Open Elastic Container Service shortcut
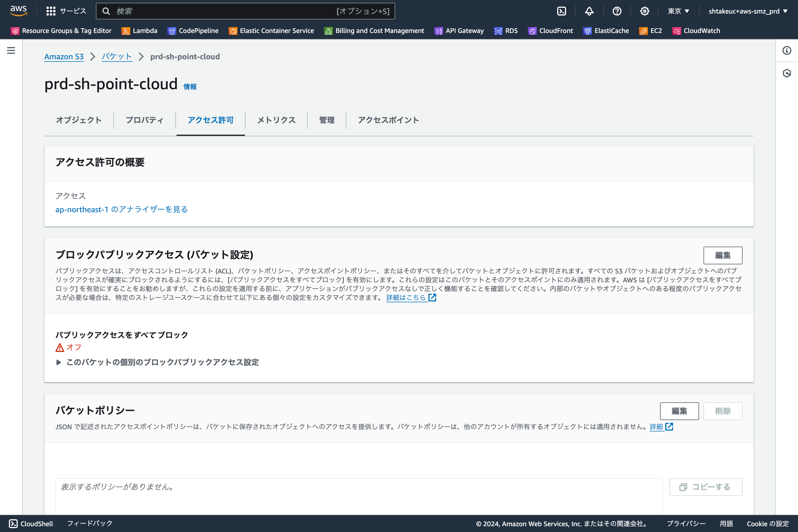 [272, 31]
